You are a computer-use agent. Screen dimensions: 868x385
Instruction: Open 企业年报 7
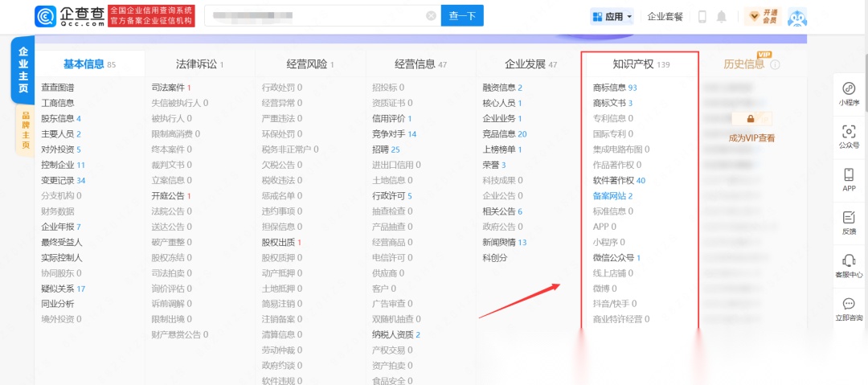tap(61, 227)
